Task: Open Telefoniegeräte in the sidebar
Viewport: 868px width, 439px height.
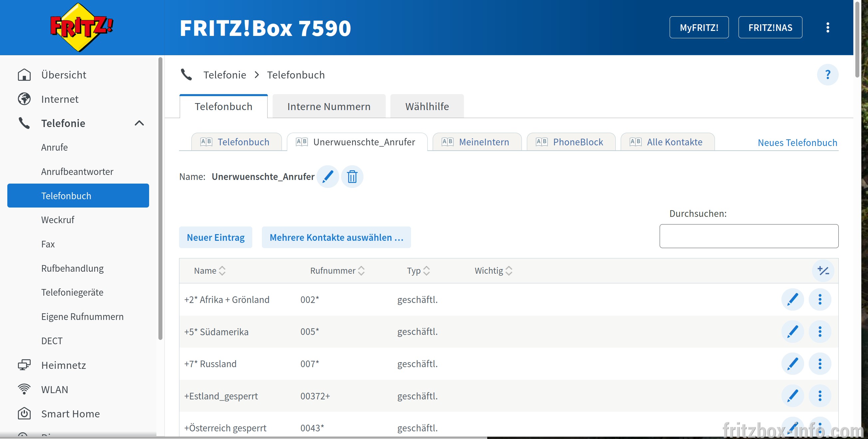Action: click(72, 292)
